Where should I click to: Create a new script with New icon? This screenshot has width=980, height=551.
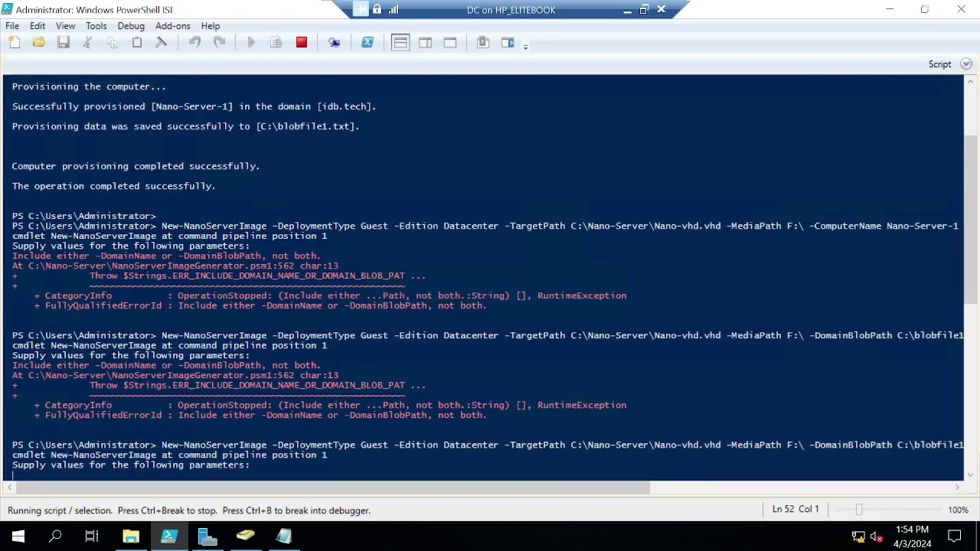click(x=15, y=43)
